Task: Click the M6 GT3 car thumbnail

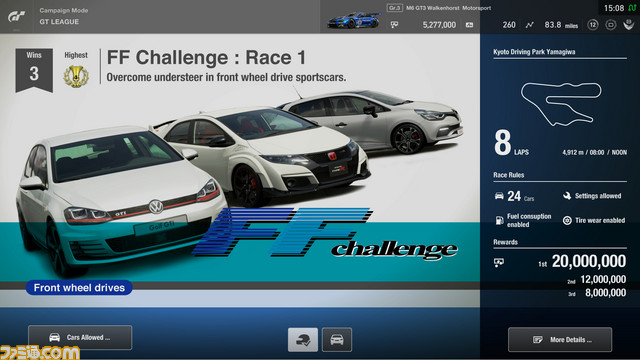Action: coord(354,20)
